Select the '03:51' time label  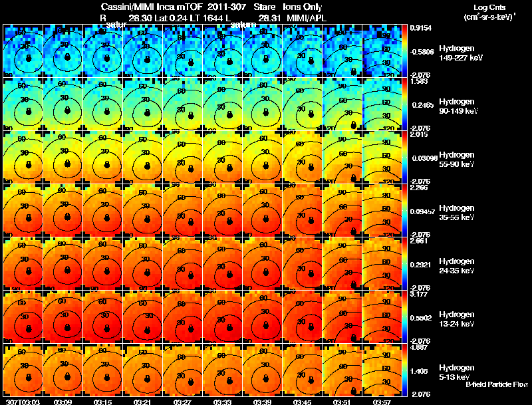click(x=342, y=402)
